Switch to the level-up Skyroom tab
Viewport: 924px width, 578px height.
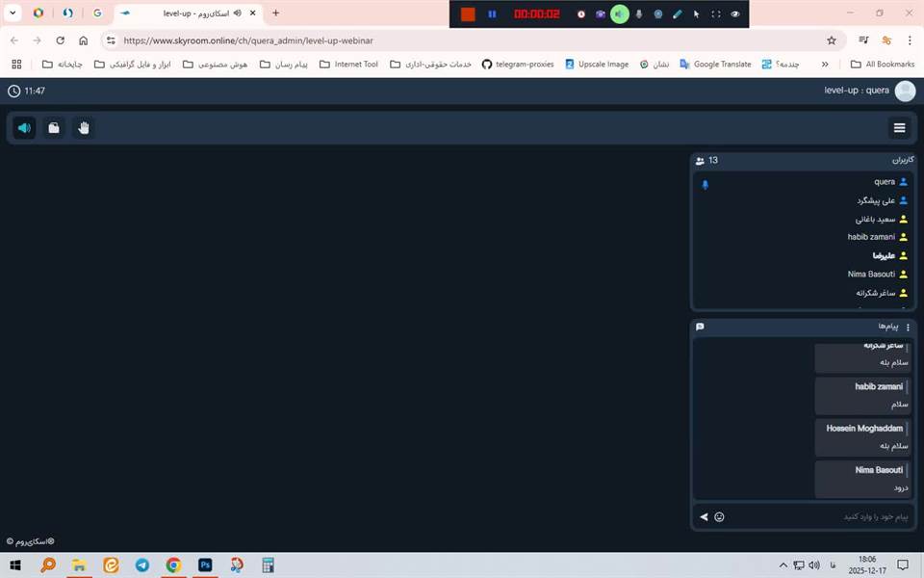(x=188, y=13)
